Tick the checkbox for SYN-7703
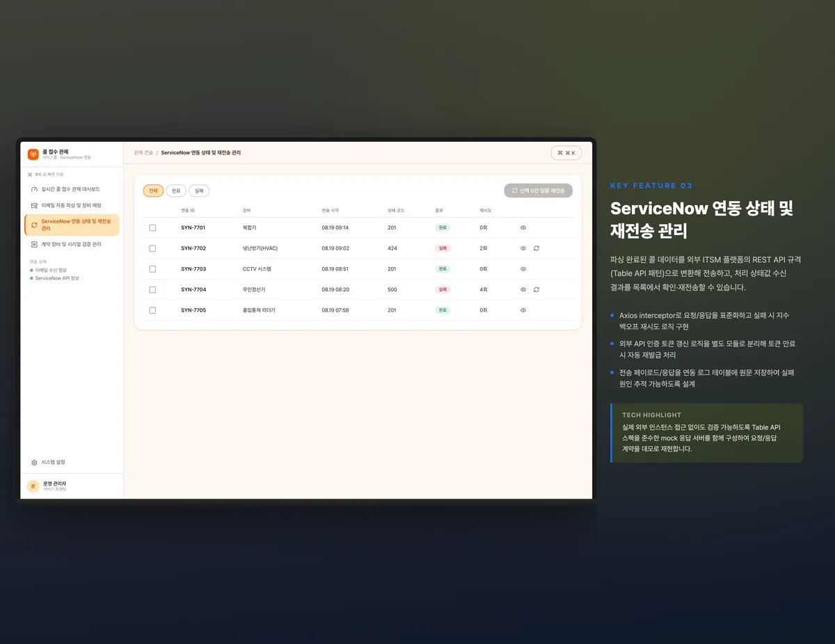 point(153,269)
